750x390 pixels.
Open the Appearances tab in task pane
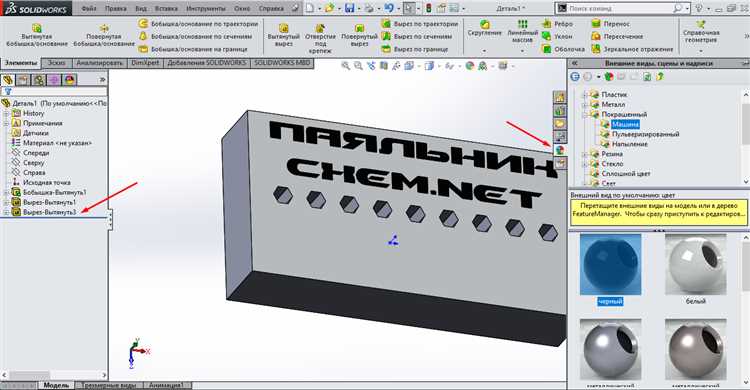tap(560, 150)
